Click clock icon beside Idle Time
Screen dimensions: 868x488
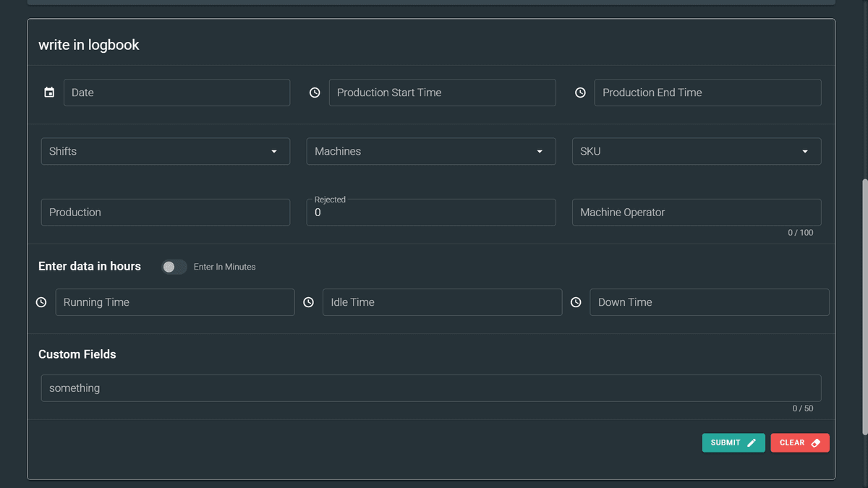pos(309,302)
